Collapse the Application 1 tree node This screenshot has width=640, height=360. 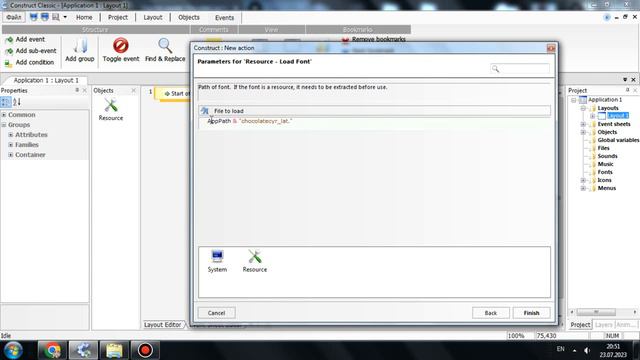point(573,100)
